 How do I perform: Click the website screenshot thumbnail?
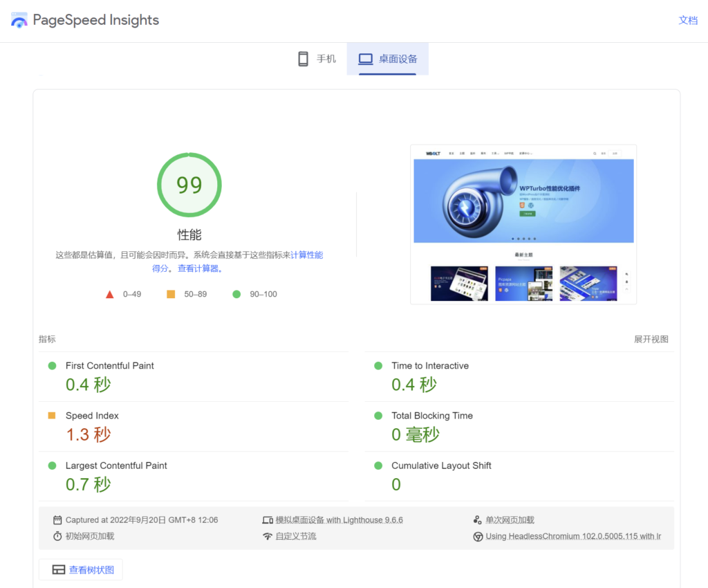(523, 223)
